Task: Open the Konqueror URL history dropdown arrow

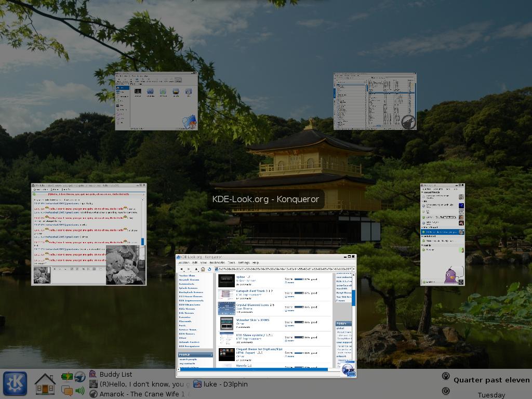Action: tap(354, 269)
